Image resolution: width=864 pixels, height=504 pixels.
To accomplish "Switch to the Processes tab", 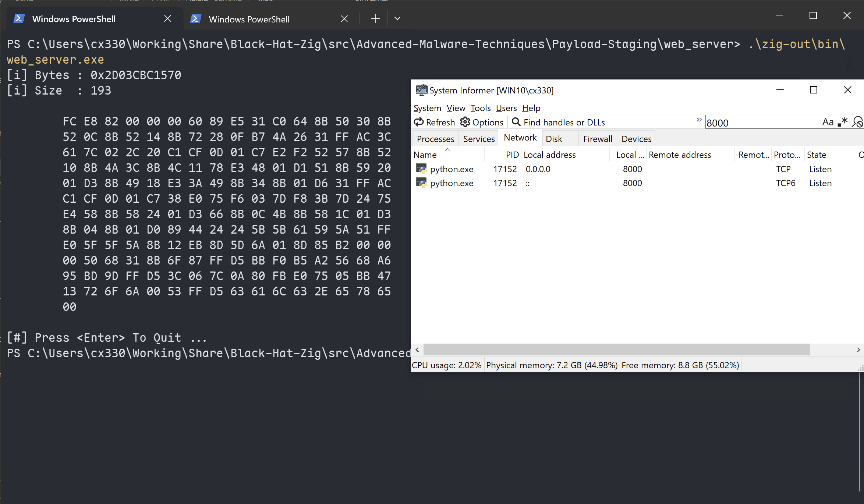I will (436, 139).
